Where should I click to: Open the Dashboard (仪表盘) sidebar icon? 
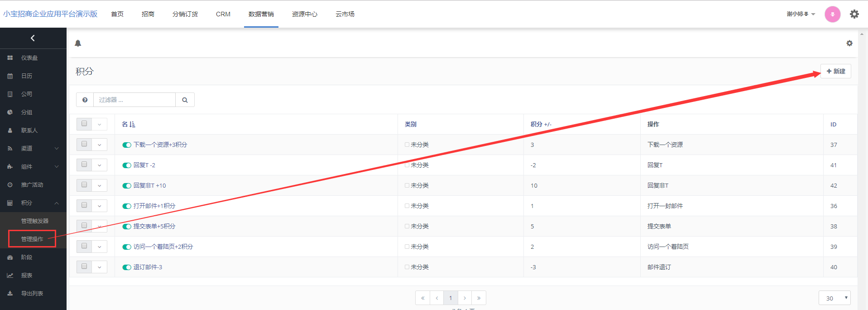pyautogui.click(x=10, y=58)
